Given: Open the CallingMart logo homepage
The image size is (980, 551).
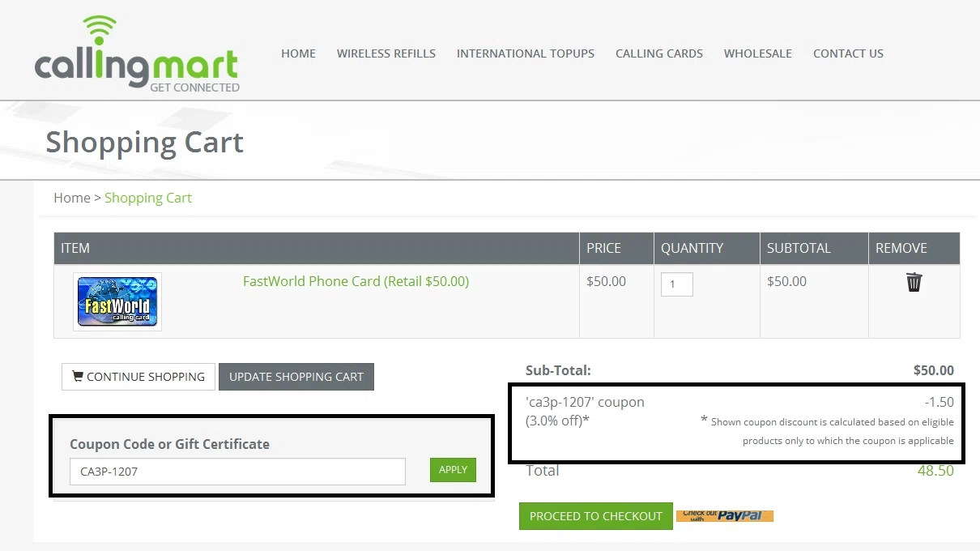Looking at the screenshot, I should [137, 53].
